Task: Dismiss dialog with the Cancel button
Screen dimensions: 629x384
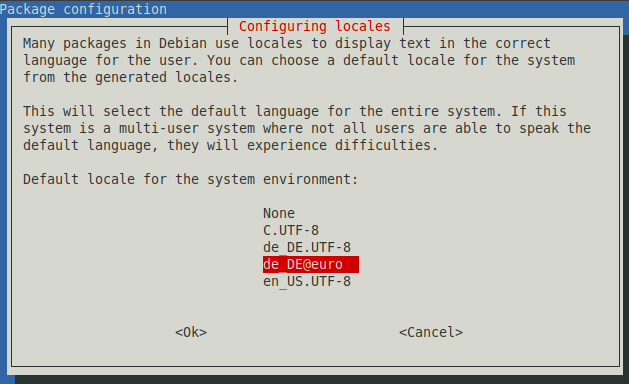Action: point(431,332)
